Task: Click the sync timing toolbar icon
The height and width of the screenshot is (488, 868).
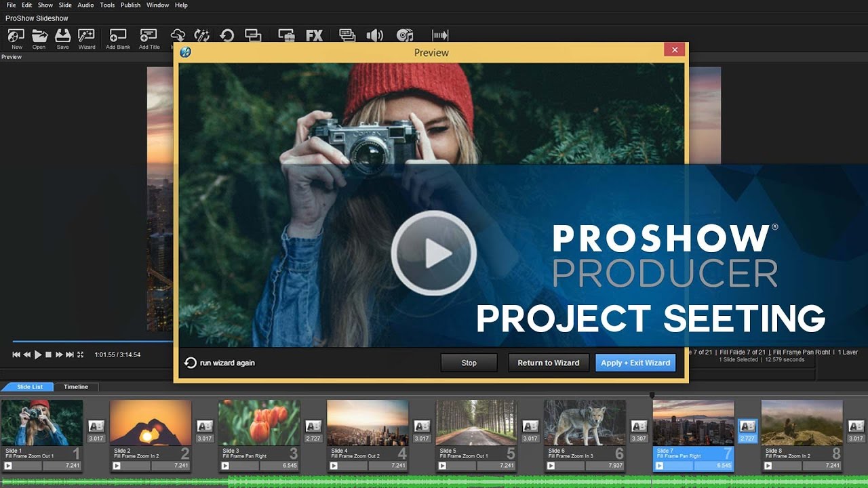Action: click(x=440, y=35)
